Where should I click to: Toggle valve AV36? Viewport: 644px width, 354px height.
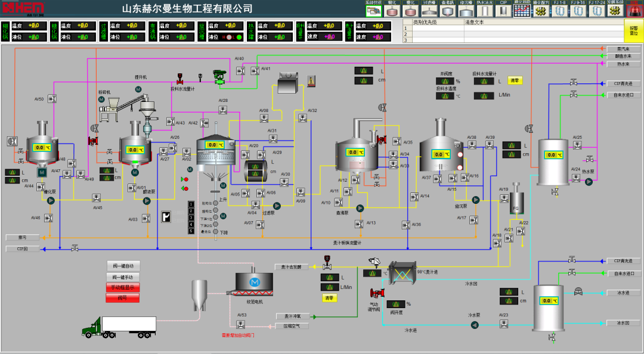pyautogui.click(x=406, y=225)
